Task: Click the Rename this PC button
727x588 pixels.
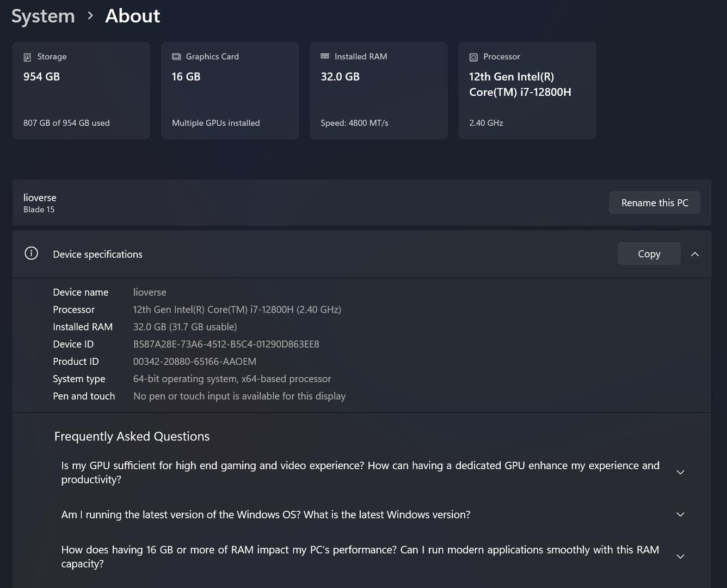Action: pyautogui.click(x=654, y=203)
